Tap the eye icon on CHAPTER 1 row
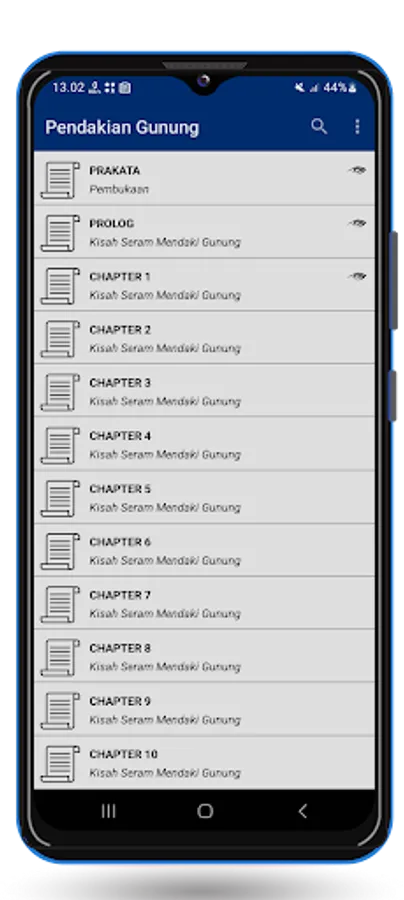 pyautogui.click(x=357, y=276)
